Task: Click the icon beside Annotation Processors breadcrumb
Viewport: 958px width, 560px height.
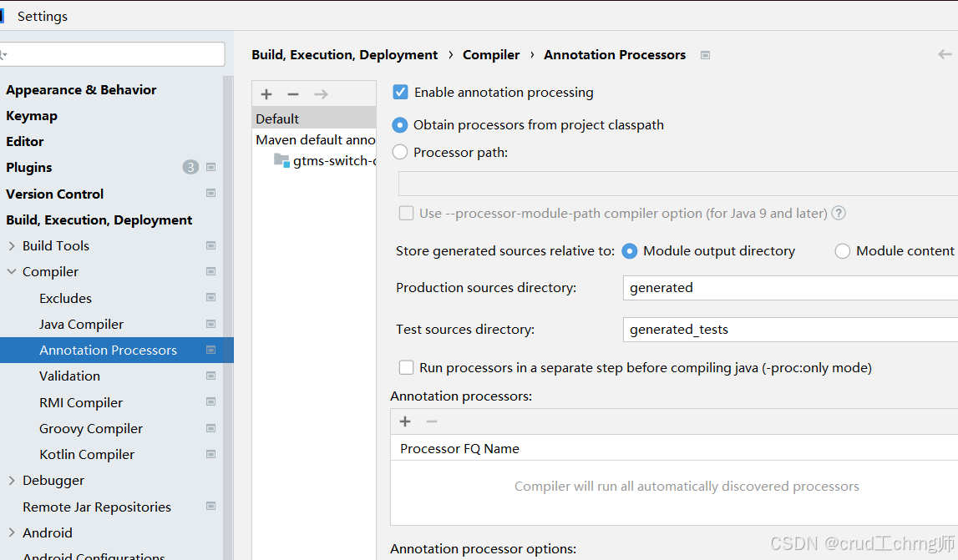Action: pos(705,54)
